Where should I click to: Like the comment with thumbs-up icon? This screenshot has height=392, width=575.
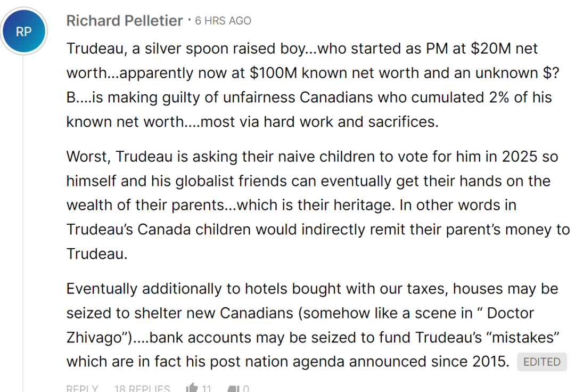[192, 388]
